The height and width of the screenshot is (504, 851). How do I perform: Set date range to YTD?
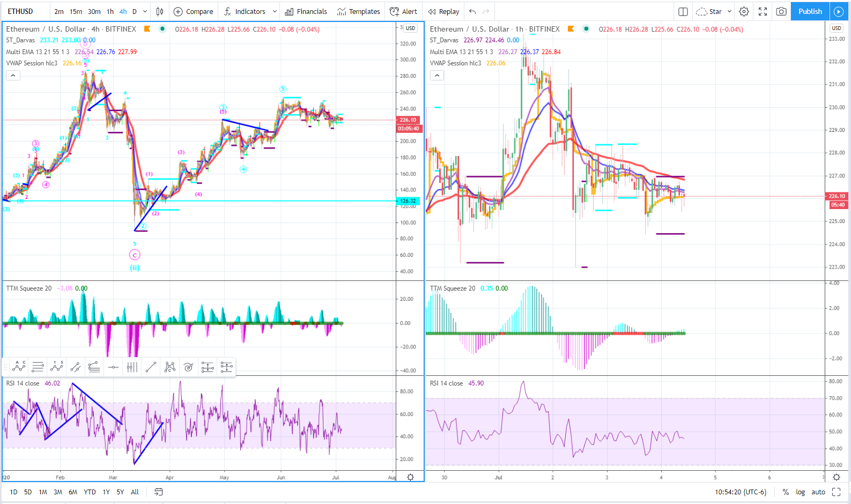(x=90, y=492)
